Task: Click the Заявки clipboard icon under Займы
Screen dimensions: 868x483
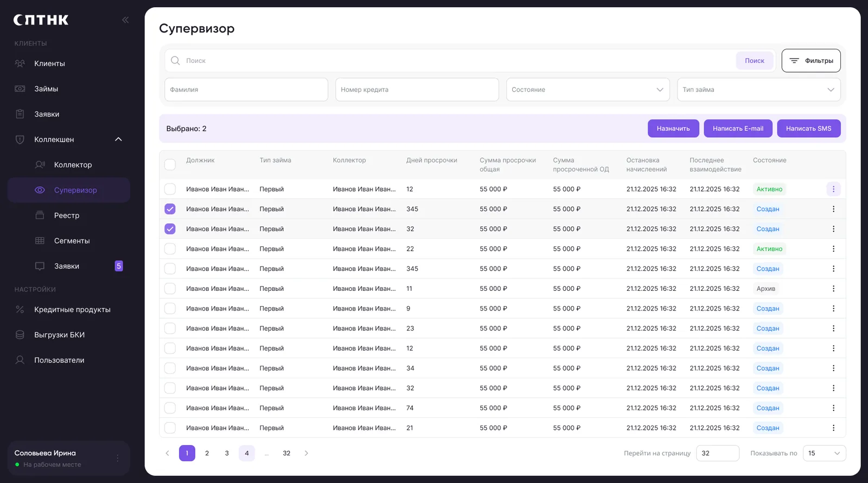Action: [x=20, y=114]
